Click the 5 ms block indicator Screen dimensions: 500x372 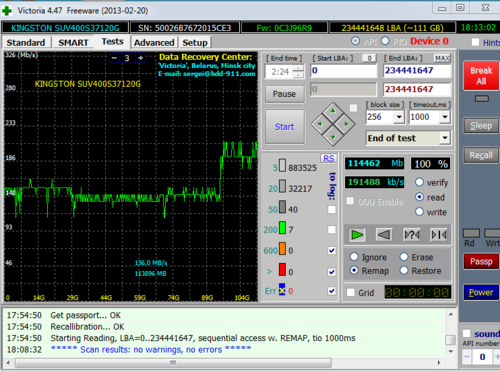click(x=282, y=165)
